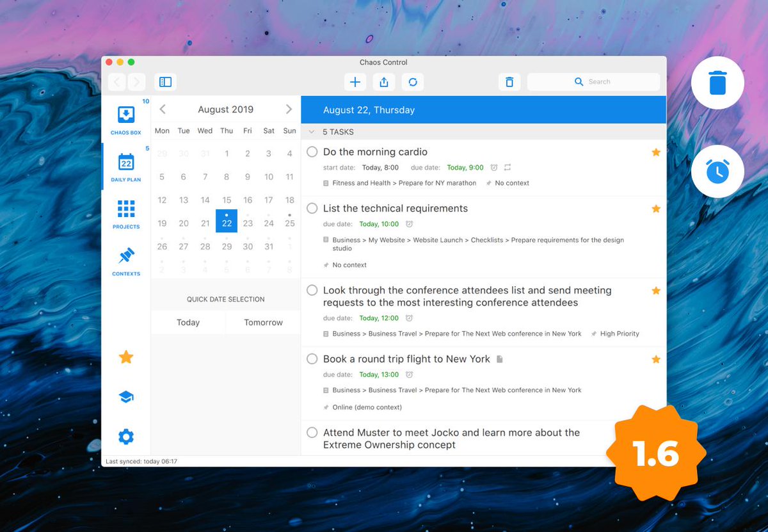The height and width of the screenshot is (532, 768).
Task: Open the Projects section
Action: [x=126, y=214]
